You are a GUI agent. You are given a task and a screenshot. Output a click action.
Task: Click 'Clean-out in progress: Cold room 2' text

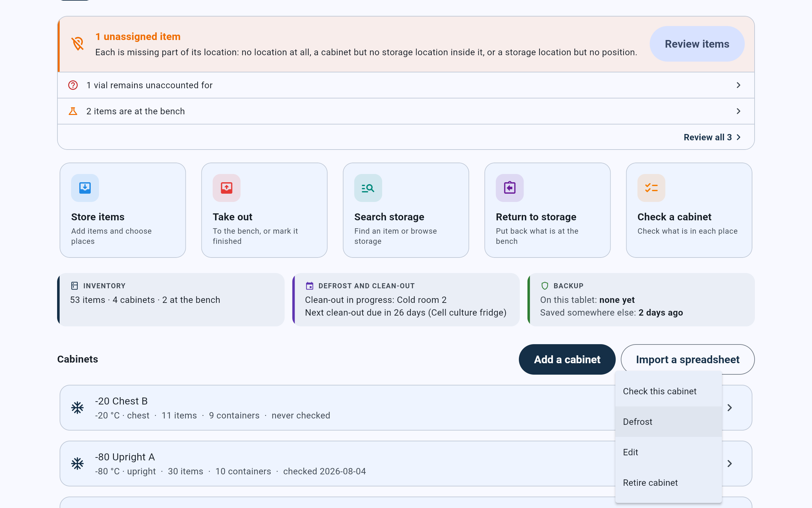tap(376, 300)
